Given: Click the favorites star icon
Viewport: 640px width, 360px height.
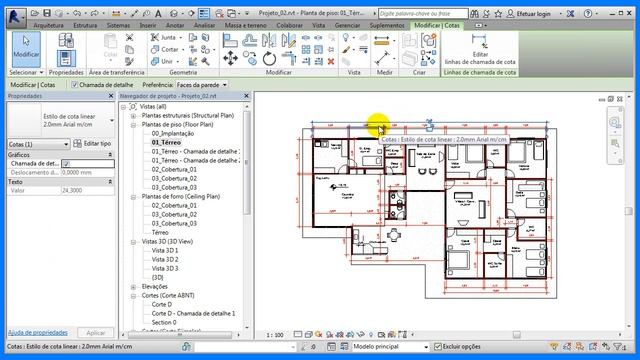Looking at the screenshot, I should [498, 13].
